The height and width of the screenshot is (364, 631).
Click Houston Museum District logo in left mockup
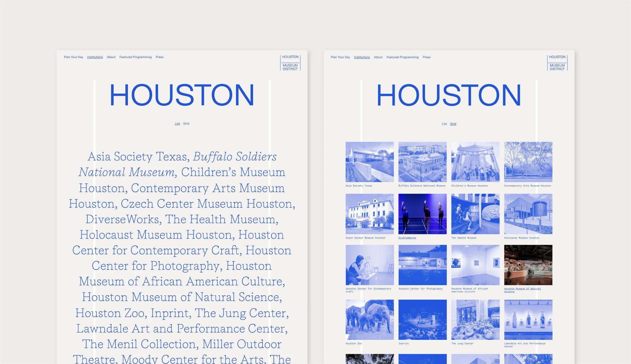pos(290,63)
